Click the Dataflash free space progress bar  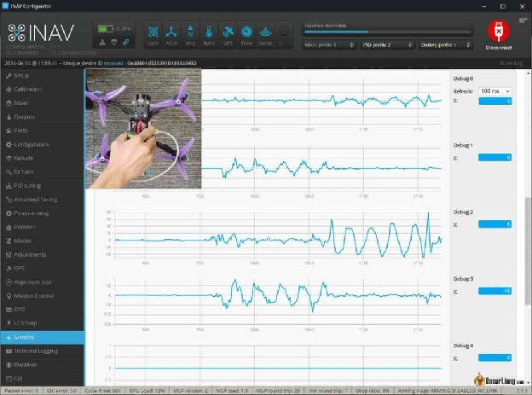pos(387,32)
